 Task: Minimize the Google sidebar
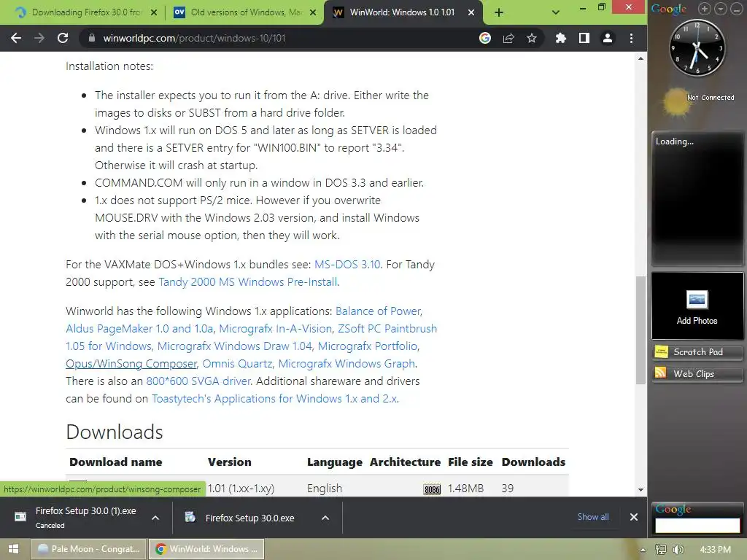point(736,8)
